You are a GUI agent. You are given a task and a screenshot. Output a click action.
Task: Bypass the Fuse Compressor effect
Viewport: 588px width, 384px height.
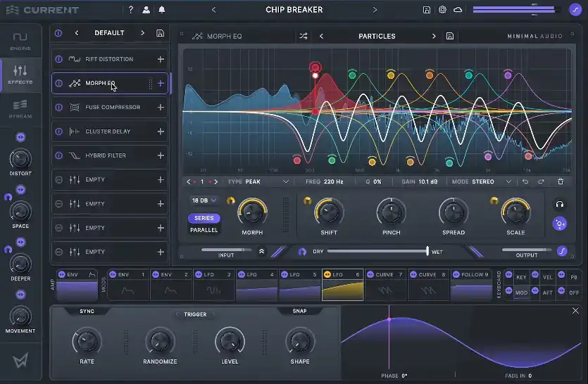coord(59,107)
